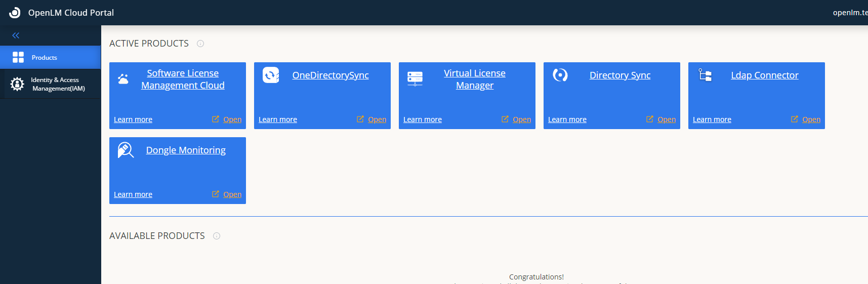Click the Virtual License Manager server icon
The height and width of the screenshot is (284, 868).
tap(415, 78)
